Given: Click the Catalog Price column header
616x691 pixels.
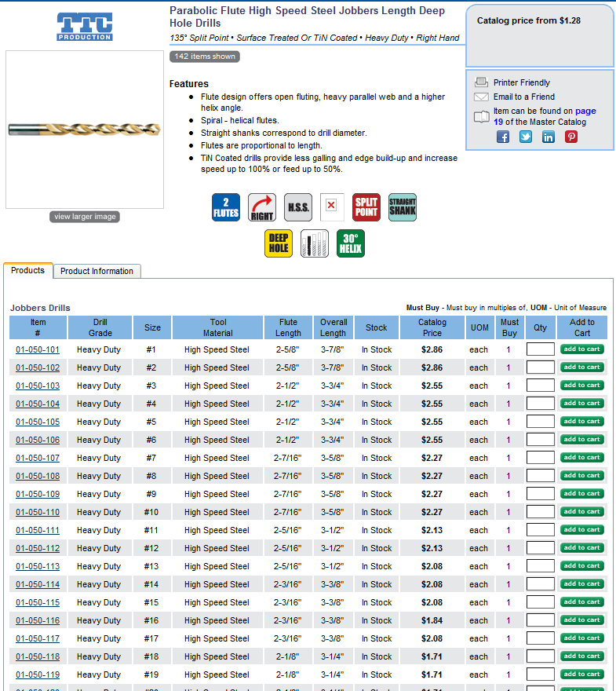Looking at the screenshot, I should click(x=432, y=327).
